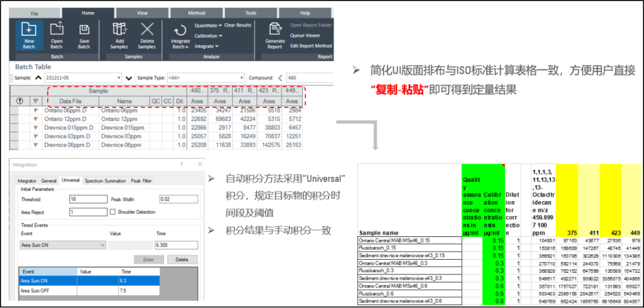
Task: Click the Delete Samples X icon
Action: pyautogui.click(x=147, y=30)
